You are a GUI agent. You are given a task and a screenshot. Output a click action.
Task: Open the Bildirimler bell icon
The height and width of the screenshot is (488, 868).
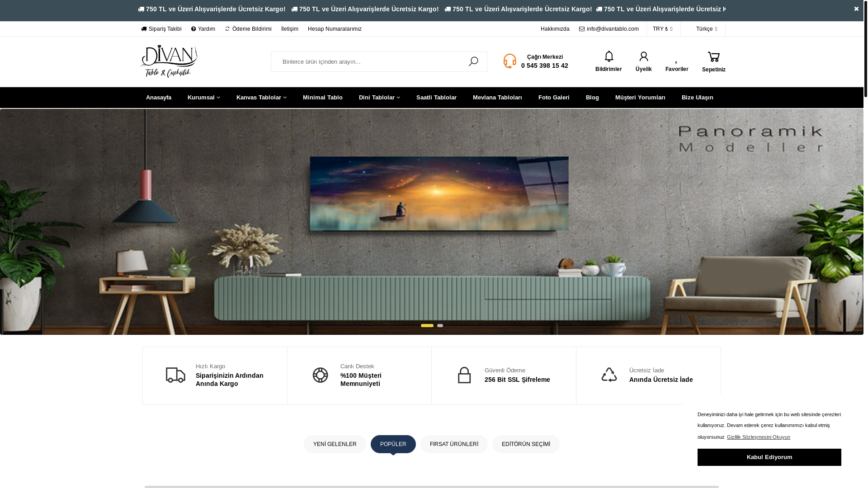(609, 56)
